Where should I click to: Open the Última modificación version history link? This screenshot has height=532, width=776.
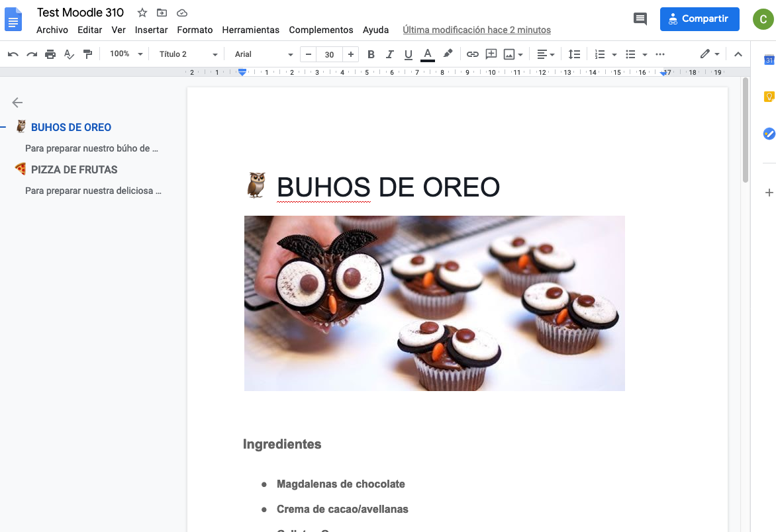click(477, 30)
